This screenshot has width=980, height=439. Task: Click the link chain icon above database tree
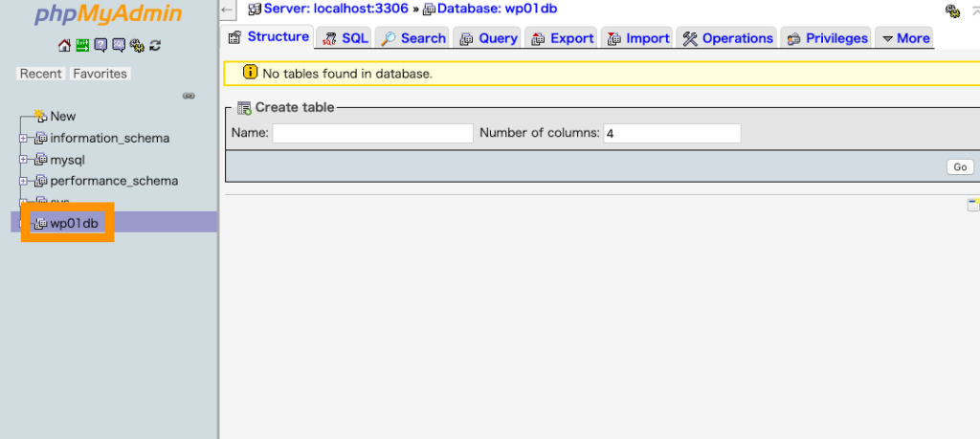pyautogui.click(x=189, y=96)
